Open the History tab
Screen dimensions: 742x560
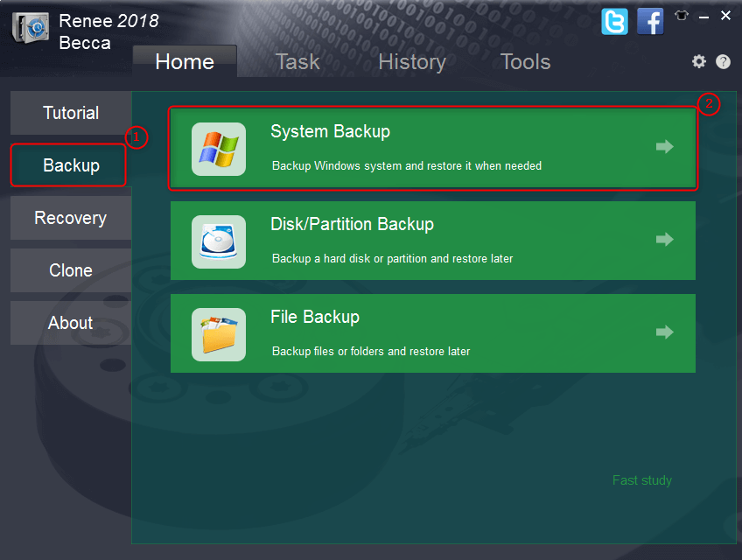[x=412, y=62]
